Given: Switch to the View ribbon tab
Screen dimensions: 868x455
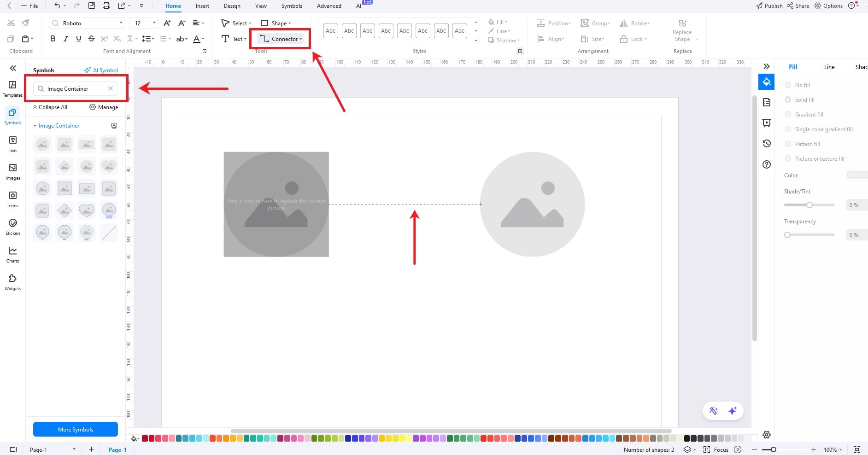Looking at the screenshot, I should pos(261,6).
